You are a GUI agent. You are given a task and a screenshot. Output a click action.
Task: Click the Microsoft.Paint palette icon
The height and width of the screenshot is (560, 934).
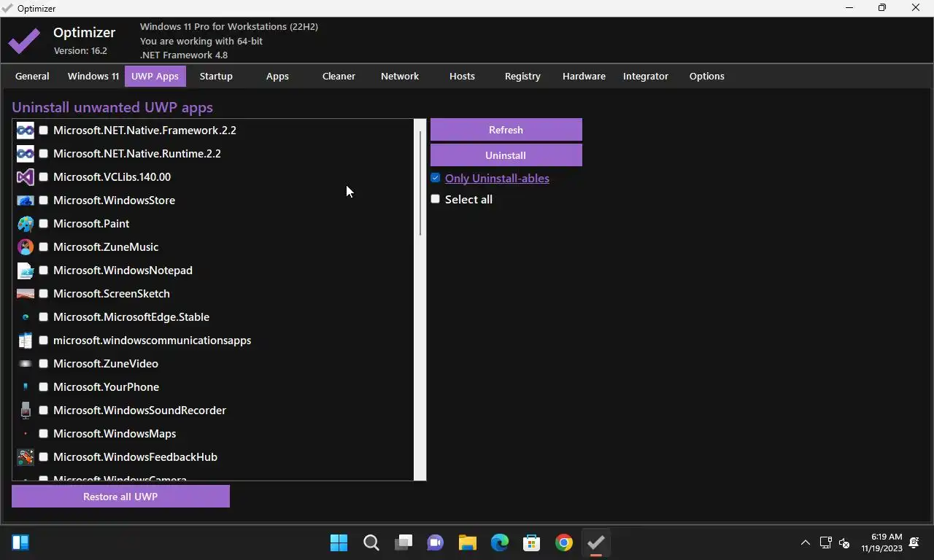pos(26,224)
